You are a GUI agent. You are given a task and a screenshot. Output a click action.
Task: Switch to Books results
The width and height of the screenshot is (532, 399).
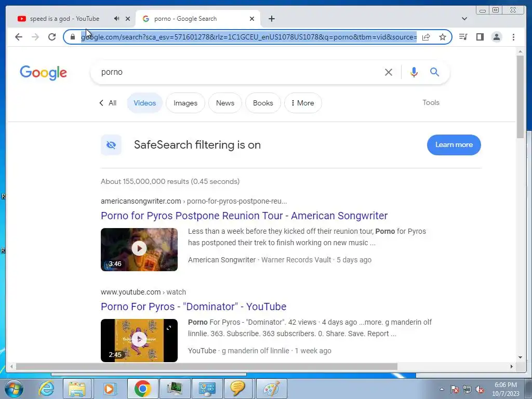click(x=263, y=103)
